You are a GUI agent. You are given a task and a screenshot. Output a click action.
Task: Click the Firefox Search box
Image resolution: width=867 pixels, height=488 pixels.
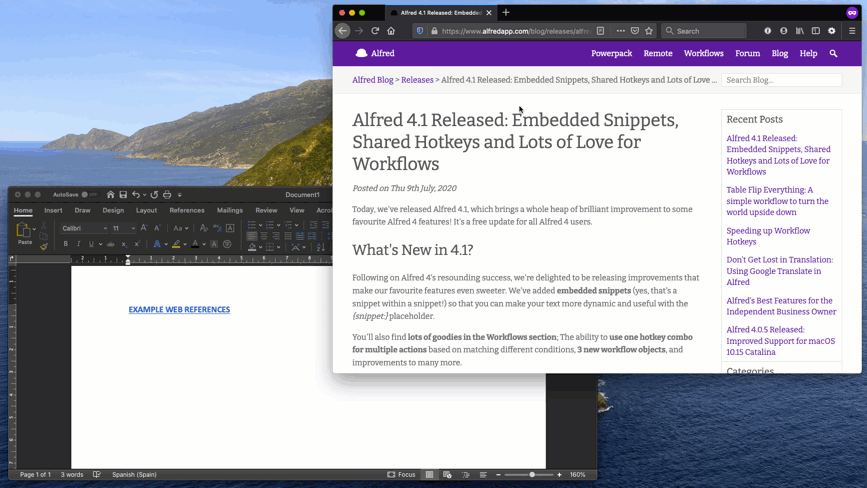coord(704,31)
